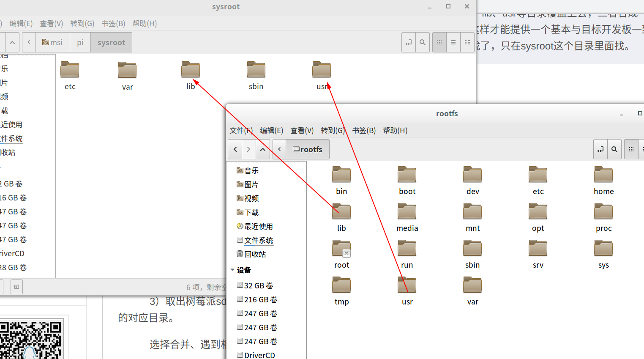644x359 pixels.
Task: Open 编辑(E) menu in rootfs window
Action: tap(272, 130)
